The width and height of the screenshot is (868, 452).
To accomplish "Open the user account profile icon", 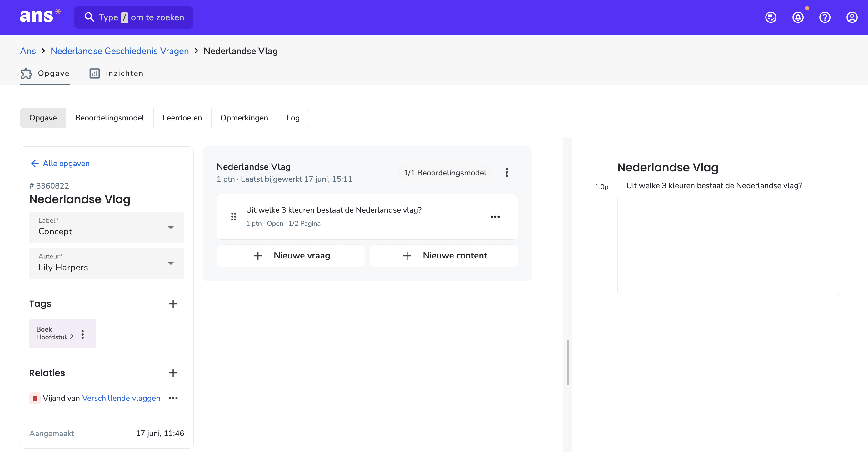I will point(851,17).
